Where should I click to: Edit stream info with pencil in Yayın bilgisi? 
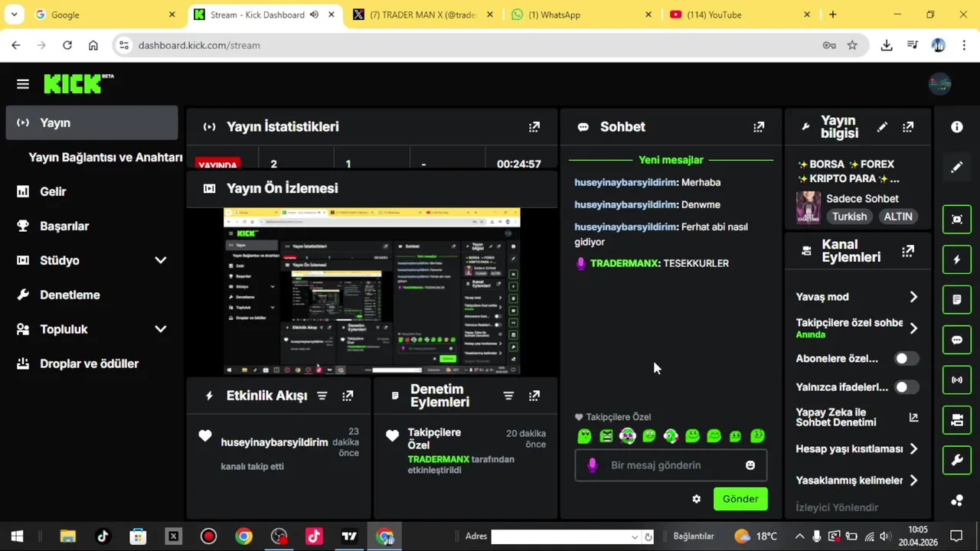[x=883, y=127]
